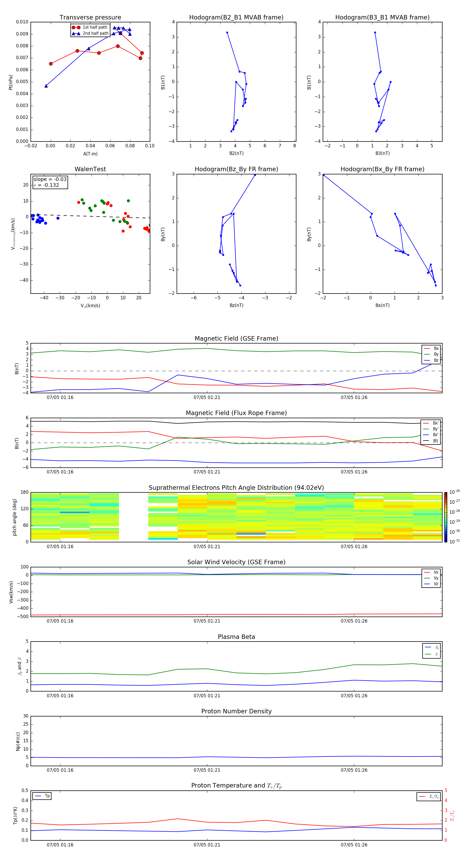This screenshot has width=473, height=868.
Task: Click the "Tp(10^6K)" y-axis label
Action: click(x=15, y=815)
